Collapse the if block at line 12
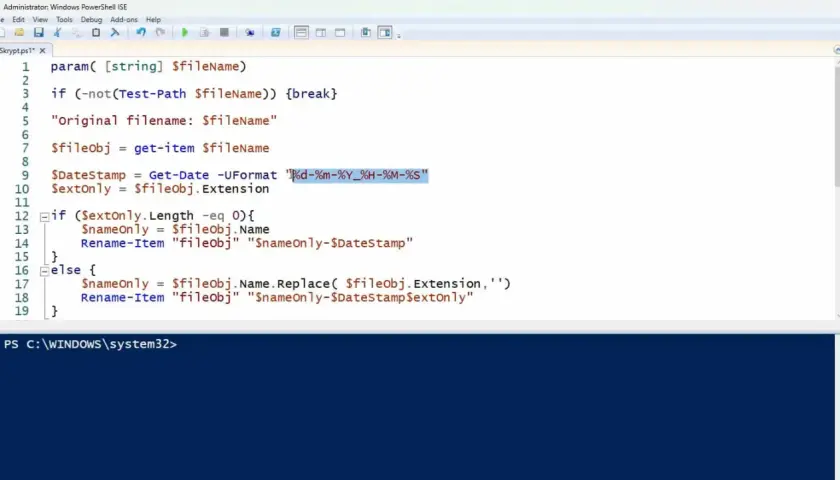Screen dimensions: 840x480 (44, 217)
